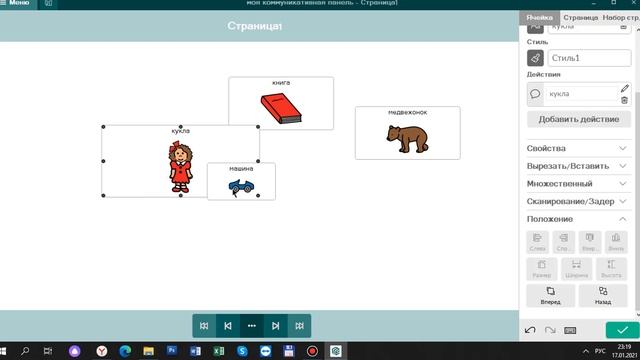Select the кукла action entry
The height and width of the screenshot is (360, 640).
[x=581, y=94]
